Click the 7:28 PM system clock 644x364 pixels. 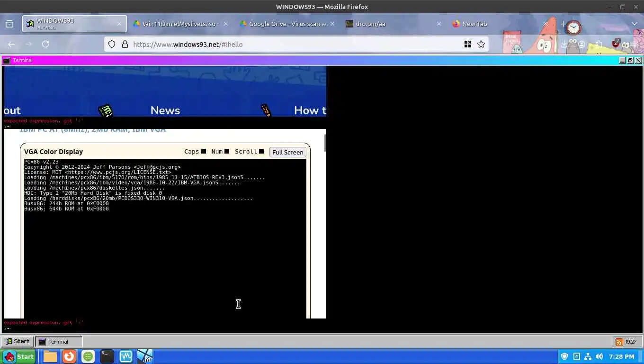click(x=622, y=356)
